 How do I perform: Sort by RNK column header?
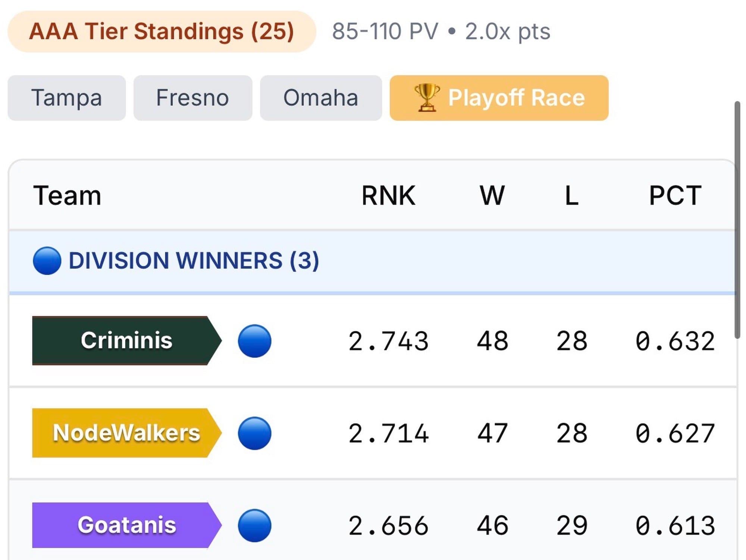click(388, 195)
